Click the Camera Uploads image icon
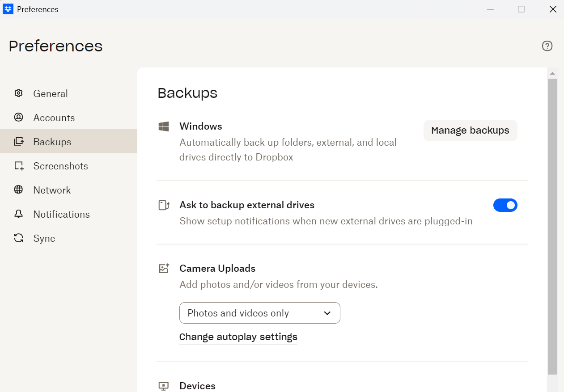564x392 pixels. (164, 268)
